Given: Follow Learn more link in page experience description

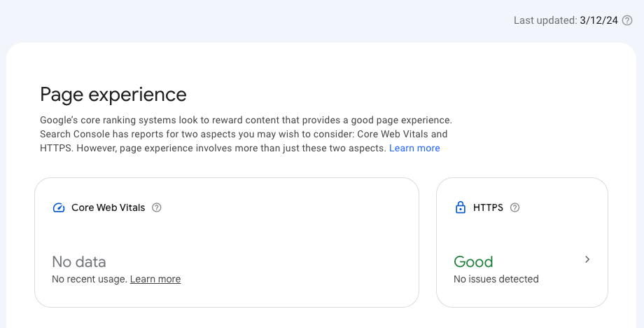Looking at the screenshot, I should click(414, 148).
